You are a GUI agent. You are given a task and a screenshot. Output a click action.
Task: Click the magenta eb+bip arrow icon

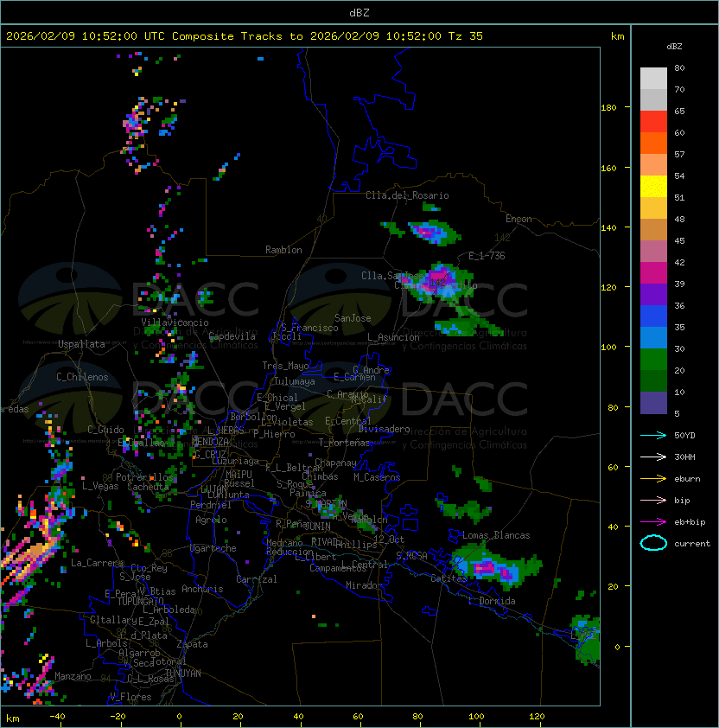tap(653, 522)
